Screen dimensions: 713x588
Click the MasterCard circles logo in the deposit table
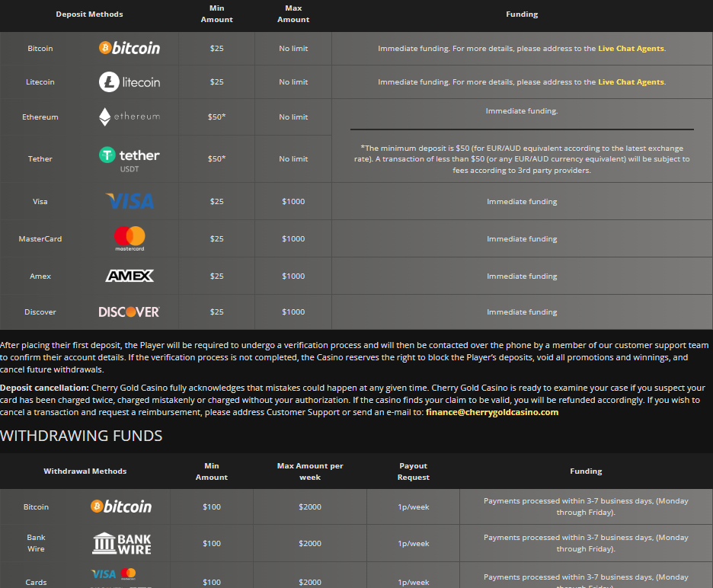(129, 238)
